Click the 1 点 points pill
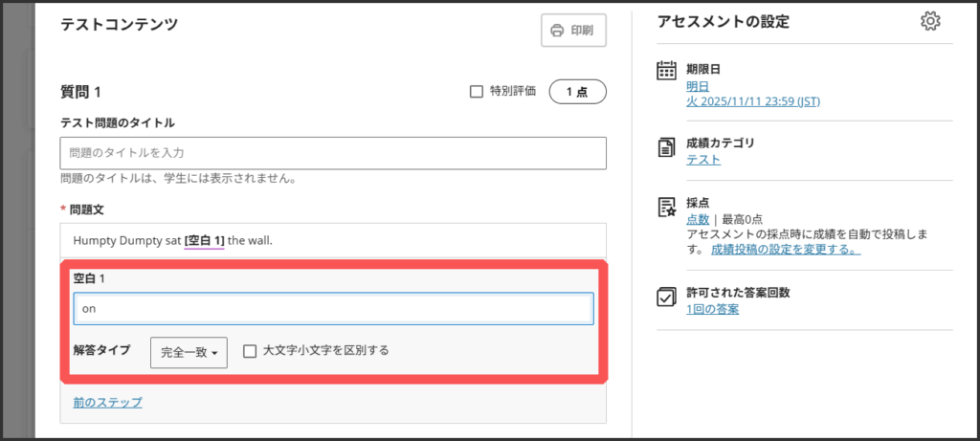 pos(577,92)
